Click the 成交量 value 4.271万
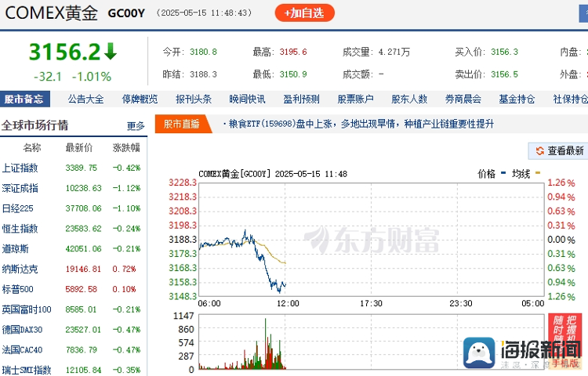The width and height of the screenshot is (588, 376). coord(394,52)
